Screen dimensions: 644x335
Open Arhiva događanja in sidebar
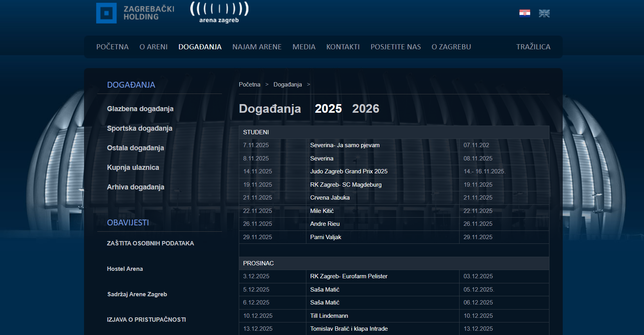(135, 187)
